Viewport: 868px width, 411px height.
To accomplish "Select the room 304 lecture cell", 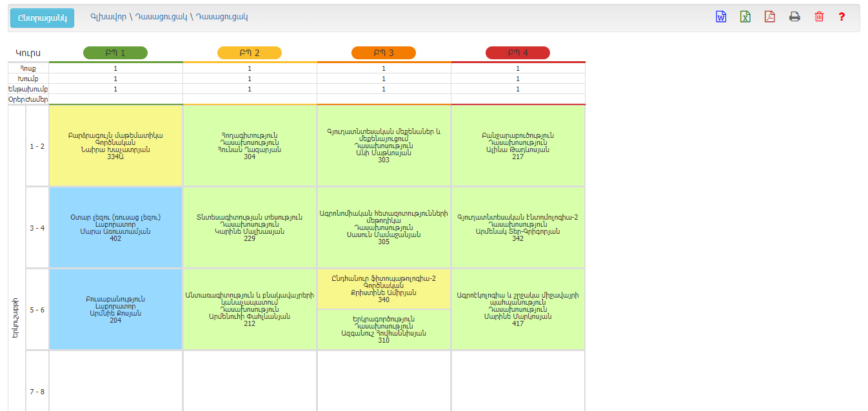I will point(250,146).
